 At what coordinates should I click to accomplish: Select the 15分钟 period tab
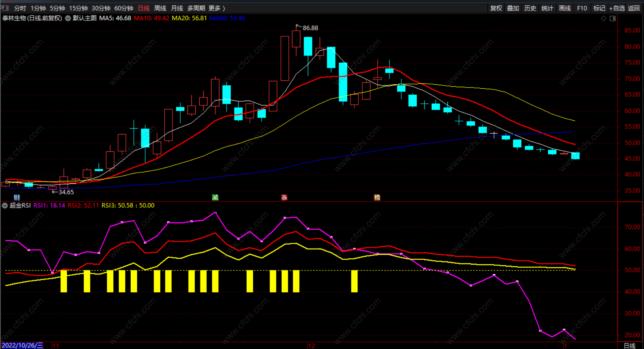[79, 8]
